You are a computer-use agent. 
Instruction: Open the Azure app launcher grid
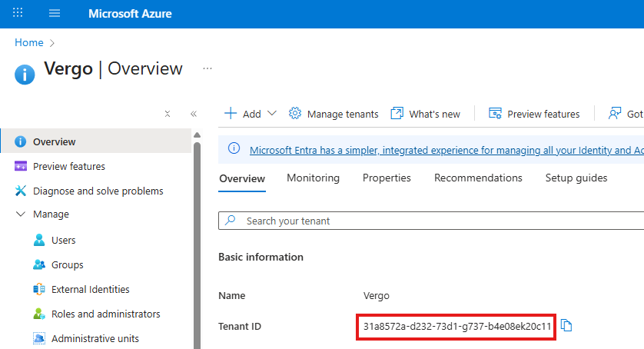point(18,13)
